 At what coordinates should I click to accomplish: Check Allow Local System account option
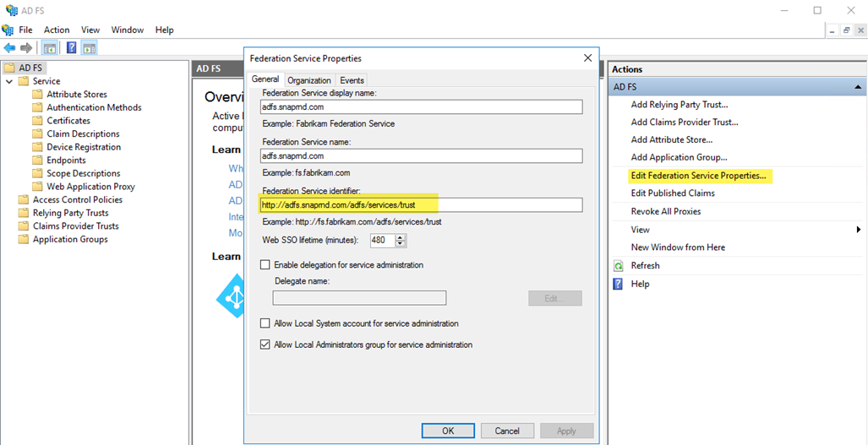coord(265,323)
